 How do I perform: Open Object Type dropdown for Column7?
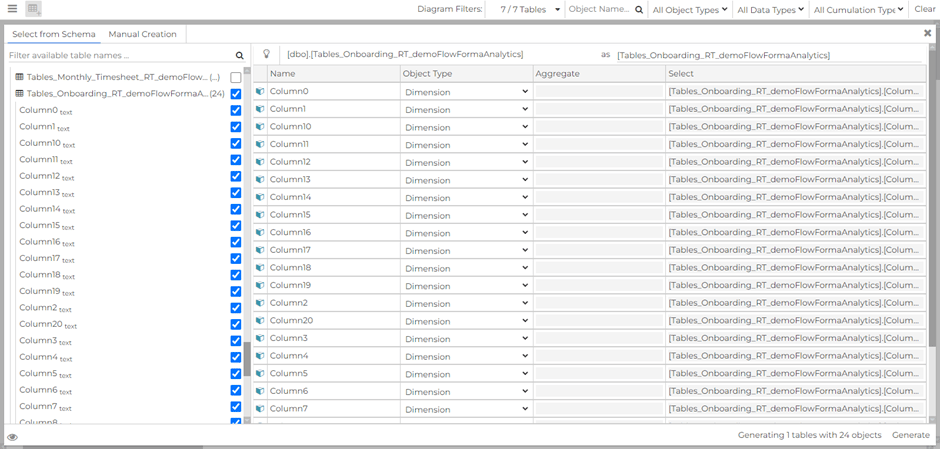click(466, 409)
